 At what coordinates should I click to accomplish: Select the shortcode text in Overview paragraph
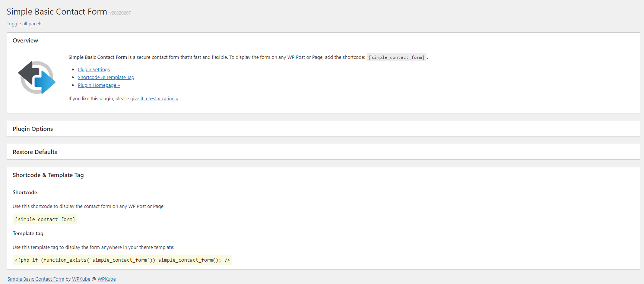click(397, 57)
